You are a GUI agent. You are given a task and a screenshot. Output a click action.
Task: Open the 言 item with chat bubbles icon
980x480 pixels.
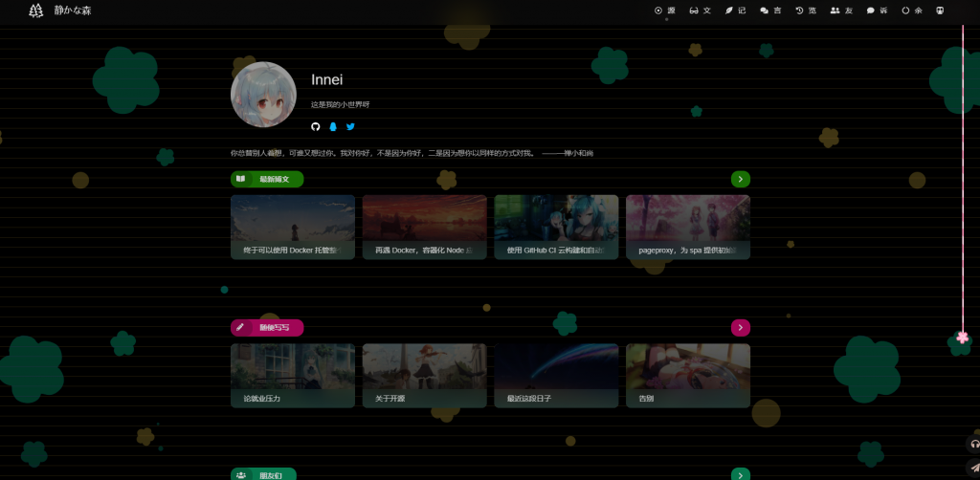pyautogui.click(x=770, y=11)
